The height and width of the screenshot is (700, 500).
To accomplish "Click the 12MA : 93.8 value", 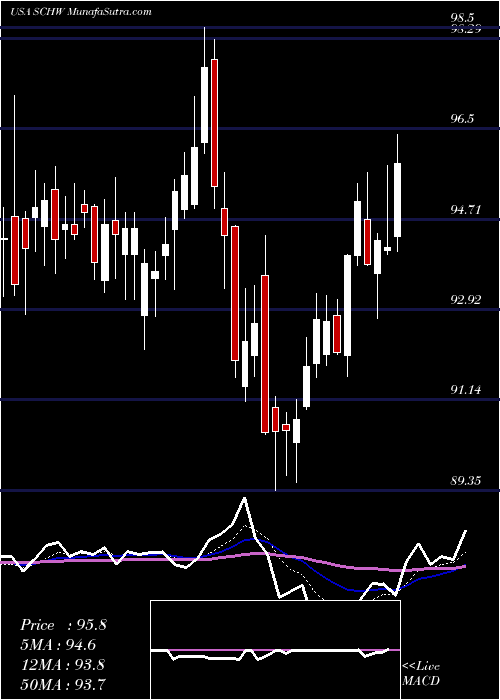I will pos(62,664).
